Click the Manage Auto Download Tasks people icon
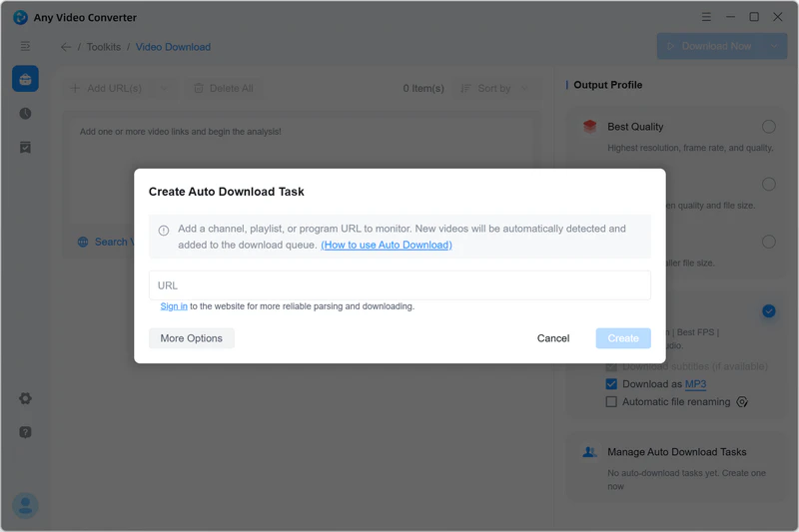Viewport: 799px width, 532px height. pyautogui.click(x=589, y=451)
